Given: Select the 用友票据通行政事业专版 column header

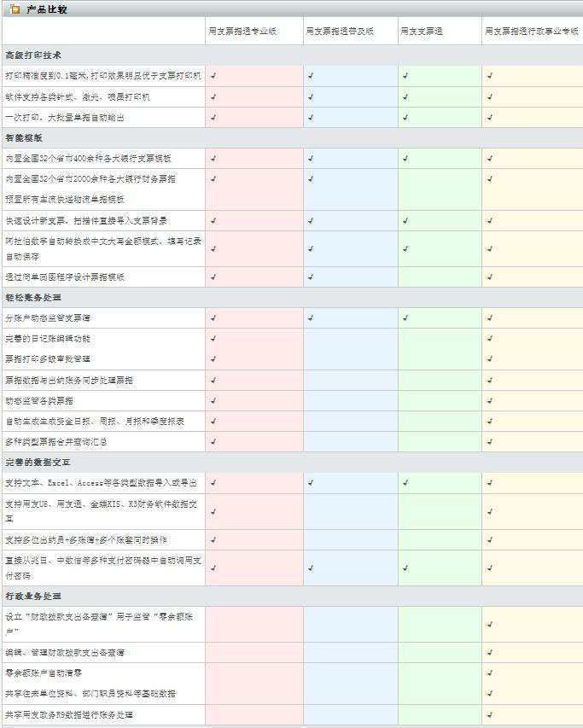Looking at the screenshot, I should click(532, 31).
